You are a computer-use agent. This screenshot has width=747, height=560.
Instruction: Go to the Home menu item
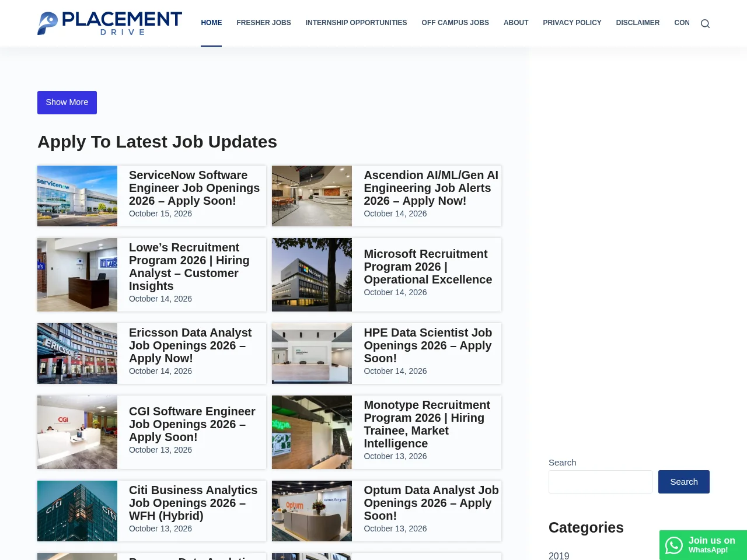coord(211,23)
